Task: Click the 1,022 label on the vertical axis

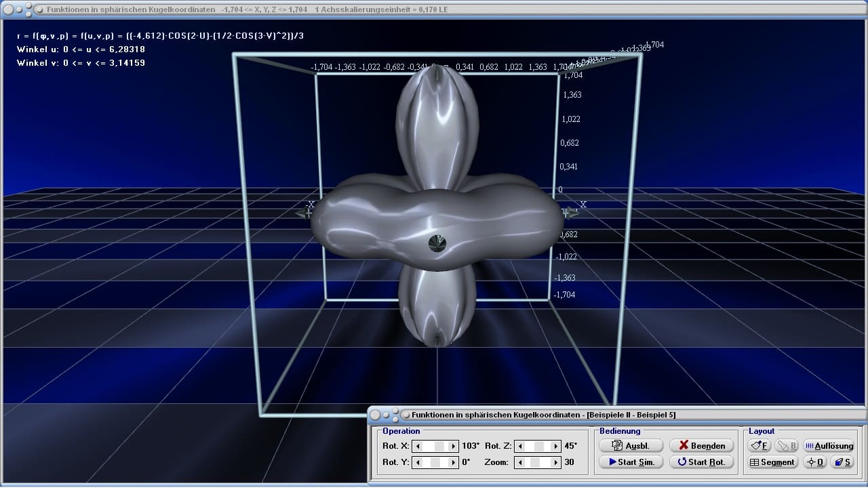Action: tap(570, 119)
